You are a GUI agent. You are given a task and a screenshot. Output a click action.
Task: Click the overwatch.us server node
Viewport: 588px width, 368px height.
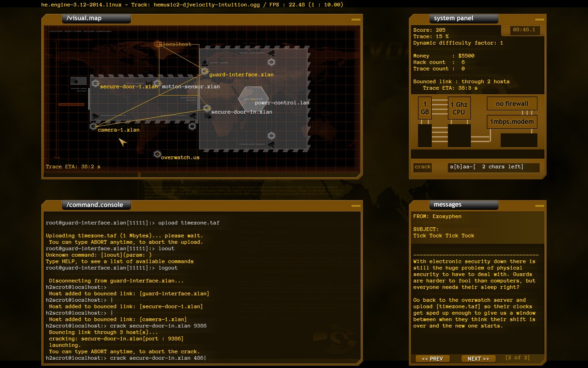tap(158, 154)
